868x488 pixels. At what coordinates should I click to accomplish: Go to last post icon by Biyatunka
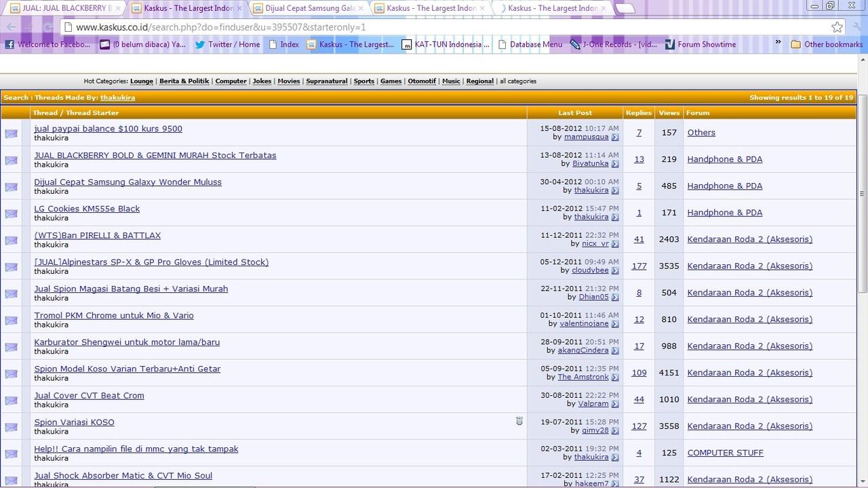615,164
